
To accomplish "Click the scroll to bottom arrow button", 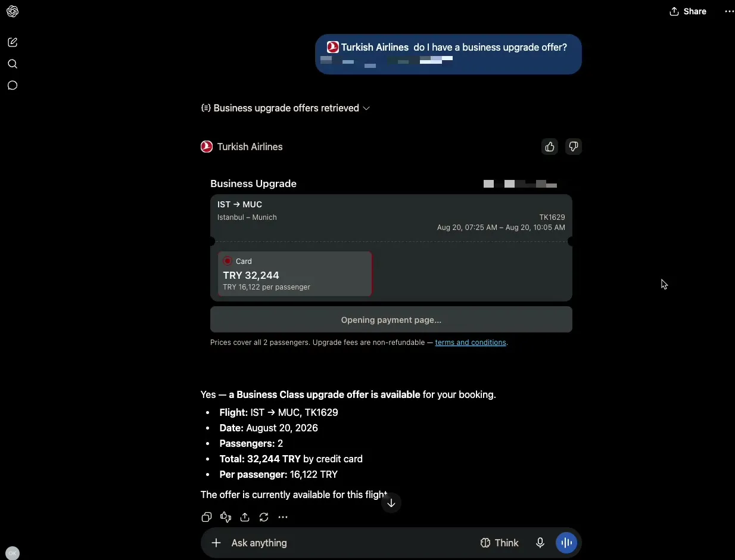I will [x=391, y=503].
